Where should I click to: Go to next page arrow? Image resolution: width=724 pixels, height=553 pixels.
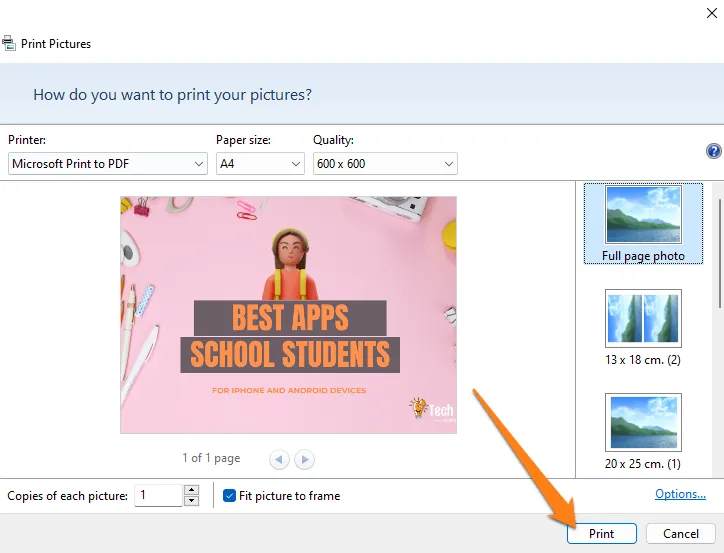[x=304, y=459]
